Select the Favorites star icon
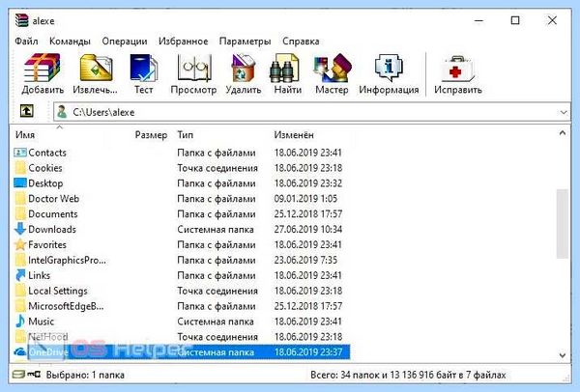Image resolution: width=580 pixels, height=392 pixels. click(20, 244)
